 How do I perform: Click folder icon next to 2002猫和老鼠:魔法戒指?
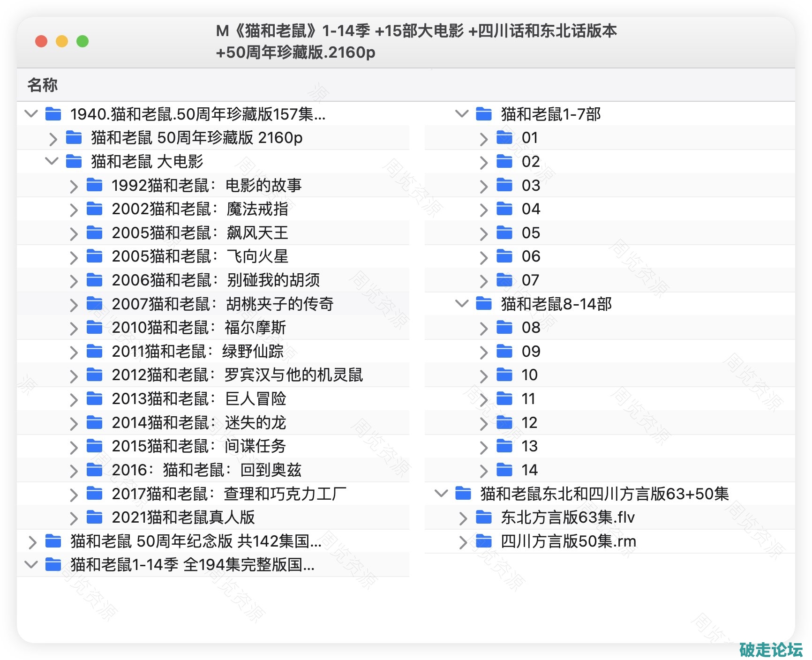[x=94, y=209]
